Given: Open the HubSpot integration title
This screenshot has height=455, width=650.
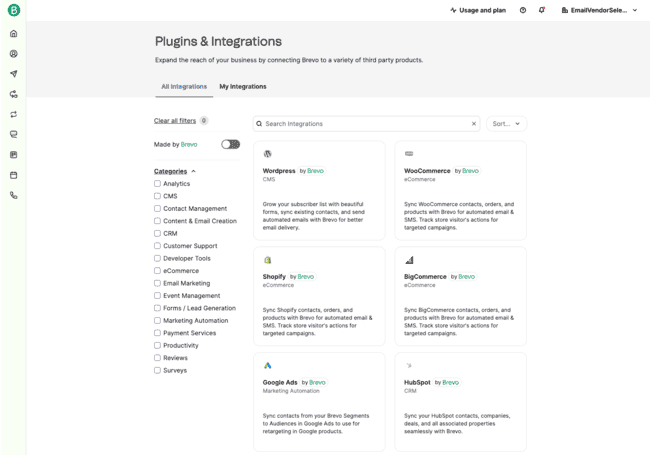Looking at the screenshot, I should (x=417, y=382).
